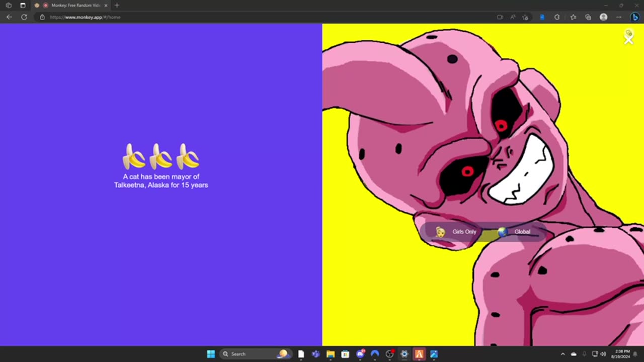The height and width of the screenshot is (362, 644).
Task: Click the "A cat has been mayor of" text
Action: coord(161,176)
